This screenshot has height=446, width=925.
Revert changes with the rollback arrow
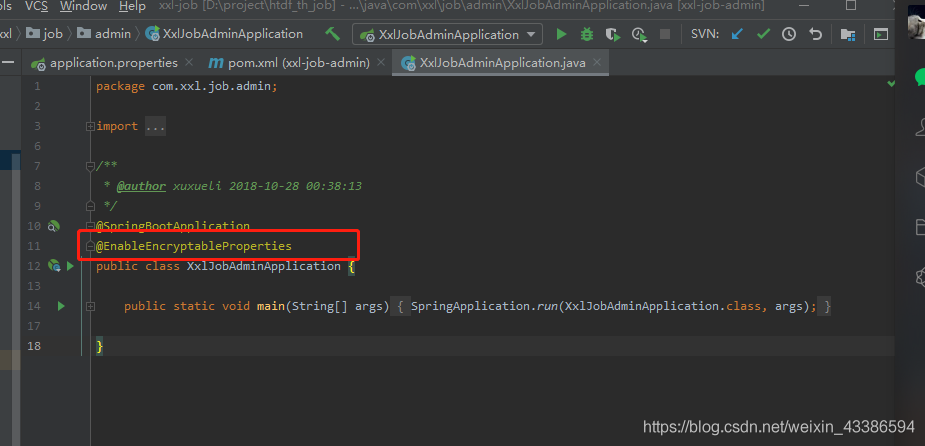[x=815, y=34]
